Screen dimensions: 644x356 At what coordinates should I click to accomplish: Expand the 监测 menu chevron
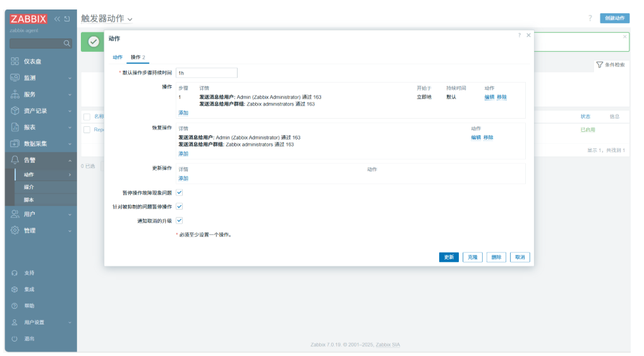click(x=70, y=78)
